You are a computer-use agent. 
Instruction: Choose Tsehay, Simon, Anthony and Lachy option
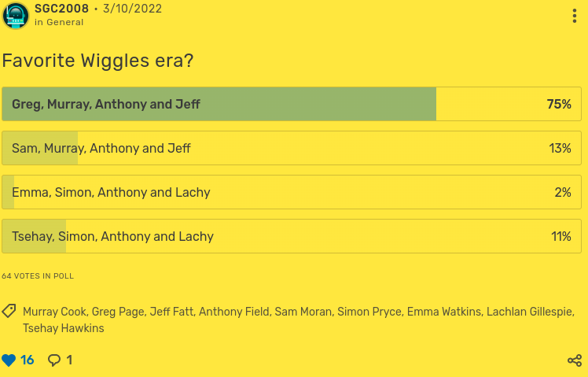(112, 236)
